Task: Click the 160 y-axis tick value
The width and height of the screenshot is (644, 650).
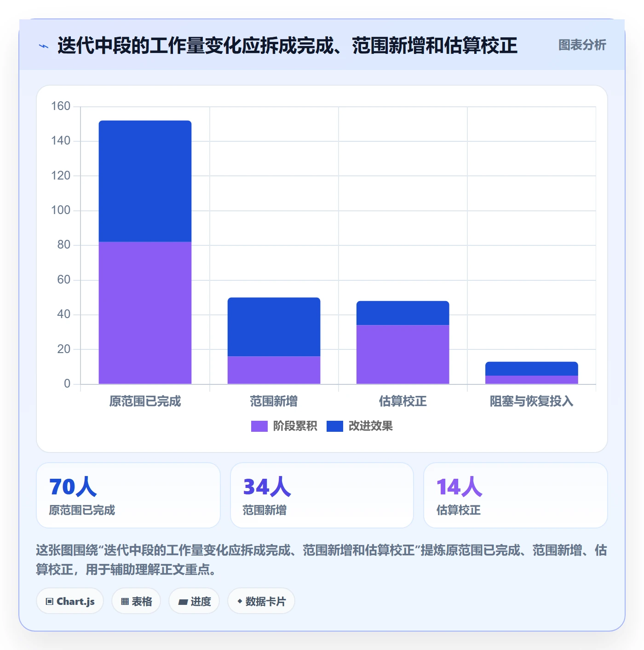Action: tap(61, 106)
